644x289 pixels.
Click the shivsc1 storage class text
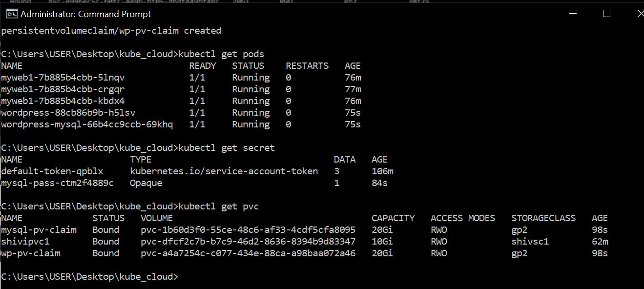tap(530, 242)
